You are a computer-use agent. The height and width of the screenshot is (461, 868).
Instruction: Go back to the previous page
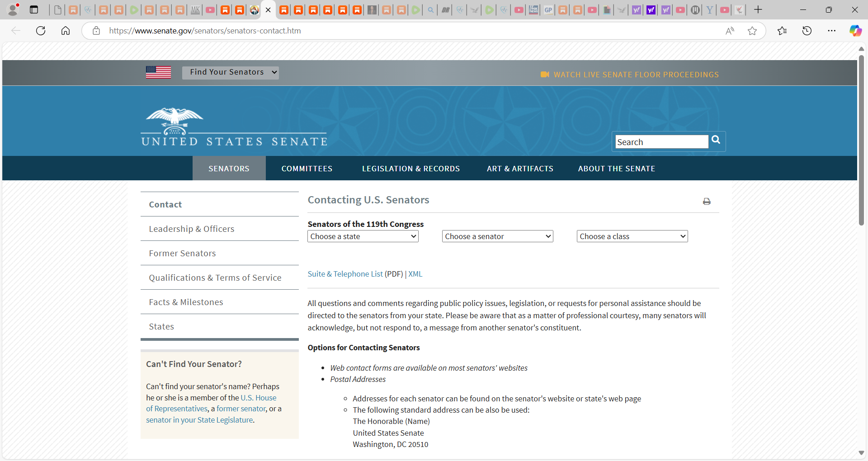coord(16,31)
